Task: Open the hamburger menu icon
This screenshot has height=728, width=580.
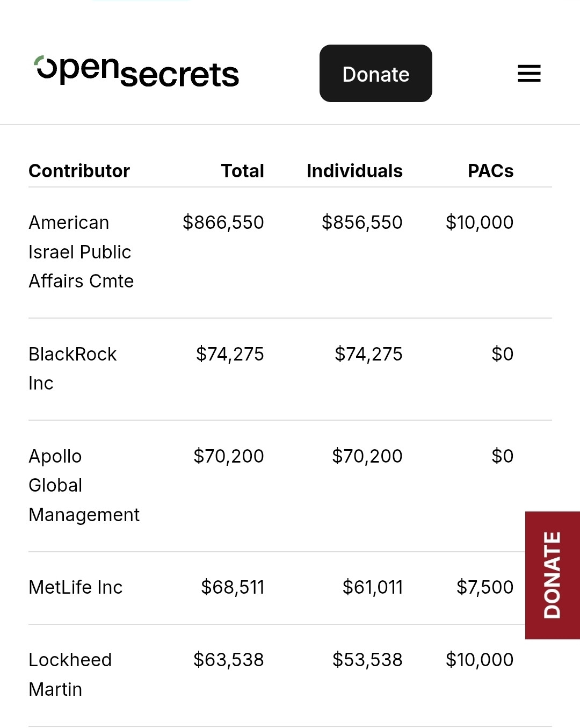Action: click(x=529, y=74)
